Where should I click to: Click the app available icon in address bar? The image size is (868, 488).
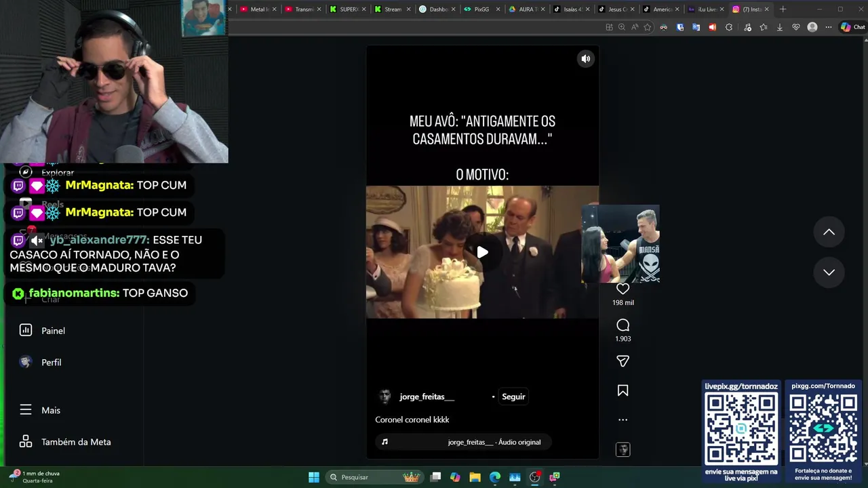click(x=609, y=27)
